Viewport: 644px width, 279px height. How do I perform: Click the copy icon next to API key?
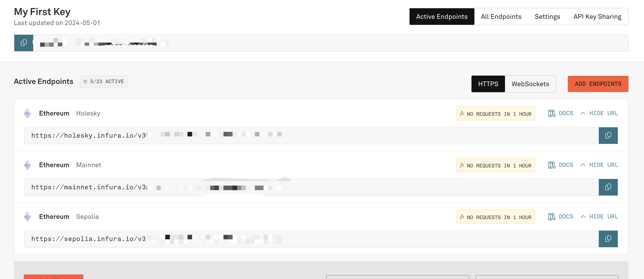pyautogui.click(x=23, y=43)
